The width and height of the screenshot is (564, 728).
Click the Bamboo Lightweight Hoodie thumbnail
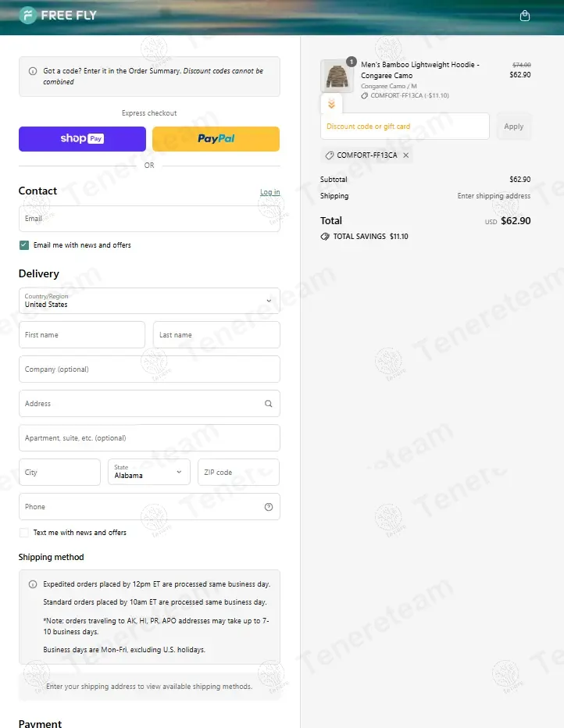pyautogui.click(x=337, y=77)
